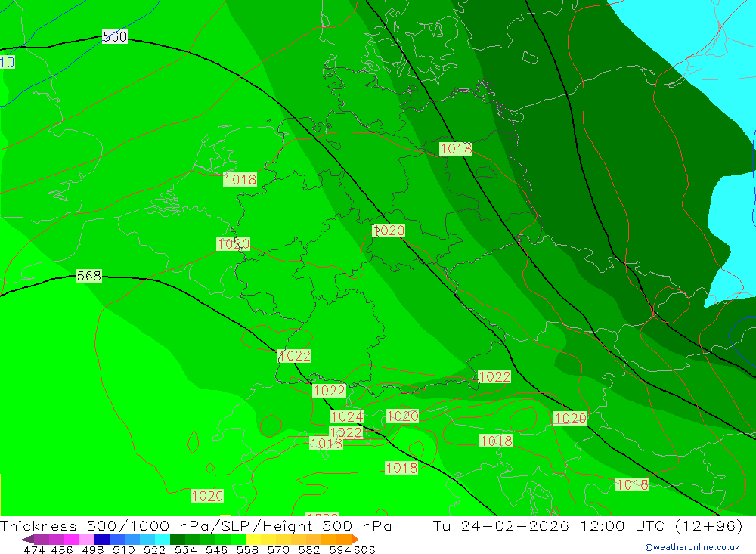The width and height of the screenshot is (756, 554).
Task: Select the first yellow legend swatch
Action: [253, 539]
